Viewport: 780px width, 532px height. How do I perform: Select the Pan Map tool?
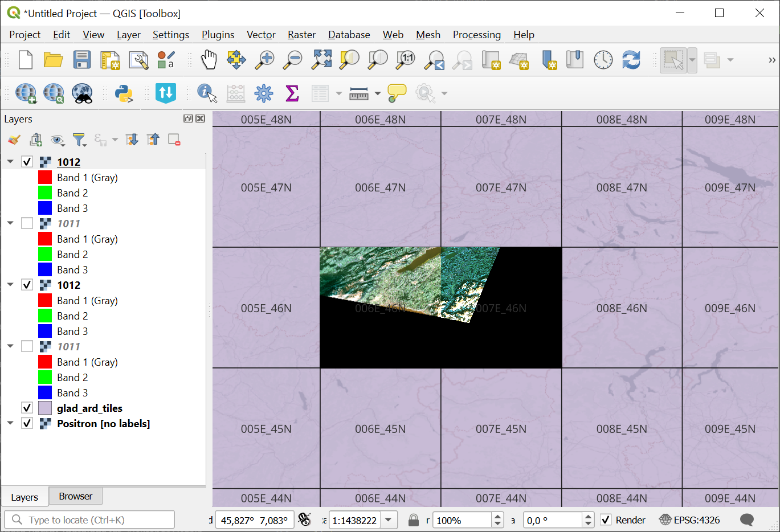209,59
